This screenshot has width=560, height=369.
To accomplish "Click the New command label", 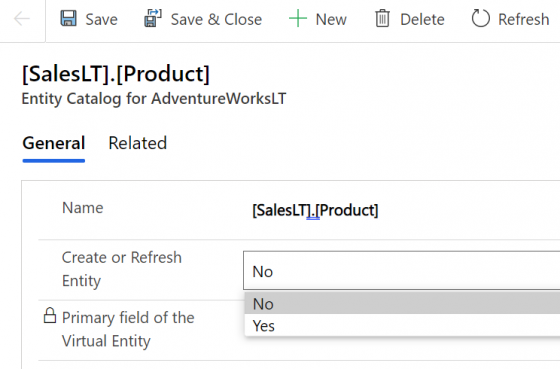I will [331, 19].
